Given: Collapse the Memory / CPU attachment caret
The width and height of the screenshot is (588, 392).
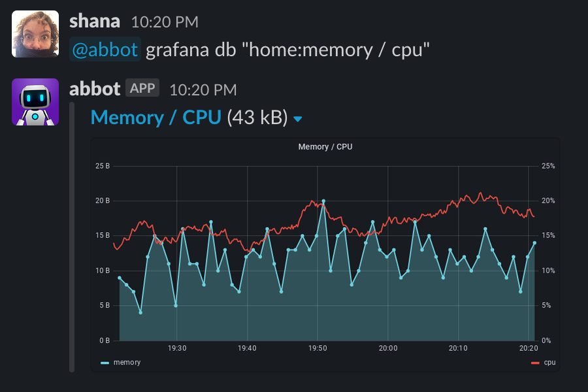Looking at the screenshot, I should pos(298,119).
